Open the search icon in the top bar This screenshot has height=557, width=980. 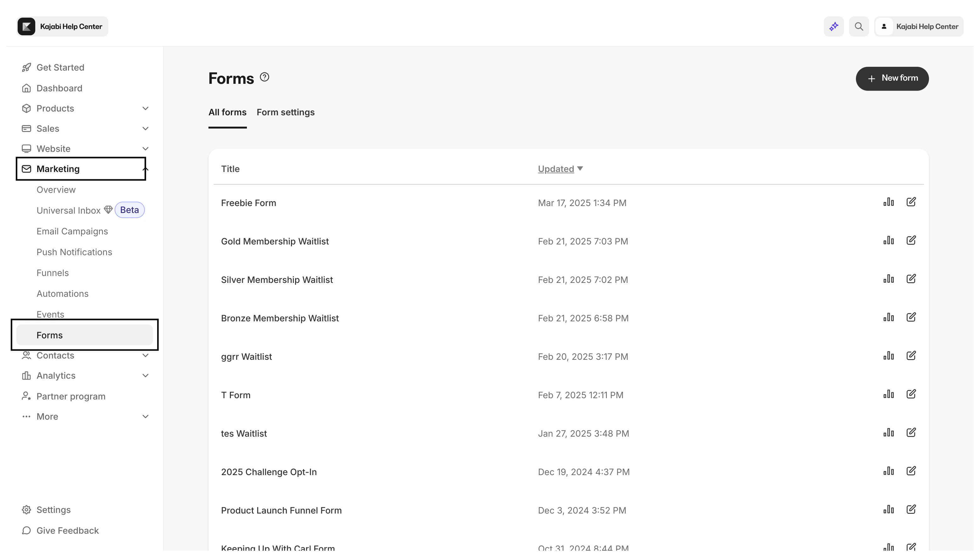pyautogui.click(x=859, y=26)
